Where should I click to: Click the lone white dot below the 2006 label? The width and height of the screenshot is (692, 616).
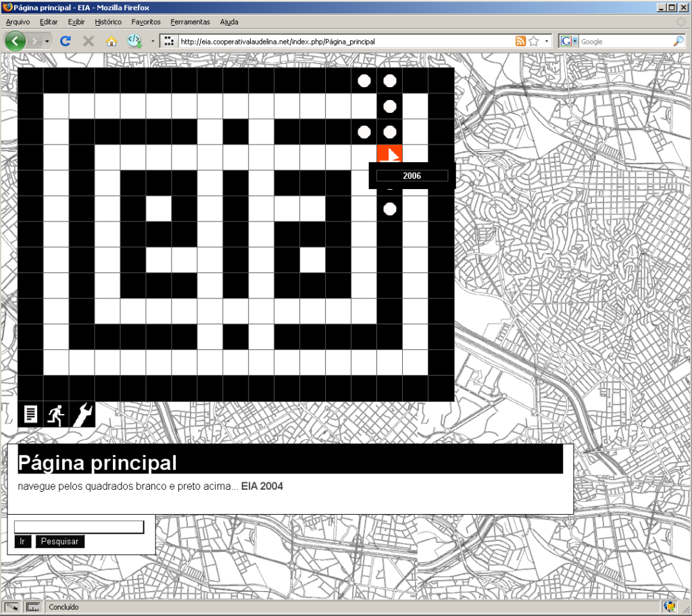pos(390,209)
